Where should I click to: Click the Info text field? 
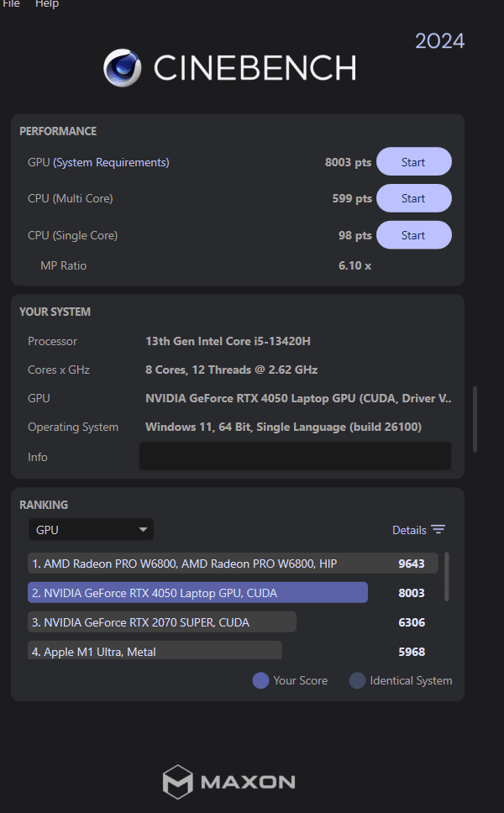pyautogui.click(x=295, y=456)
